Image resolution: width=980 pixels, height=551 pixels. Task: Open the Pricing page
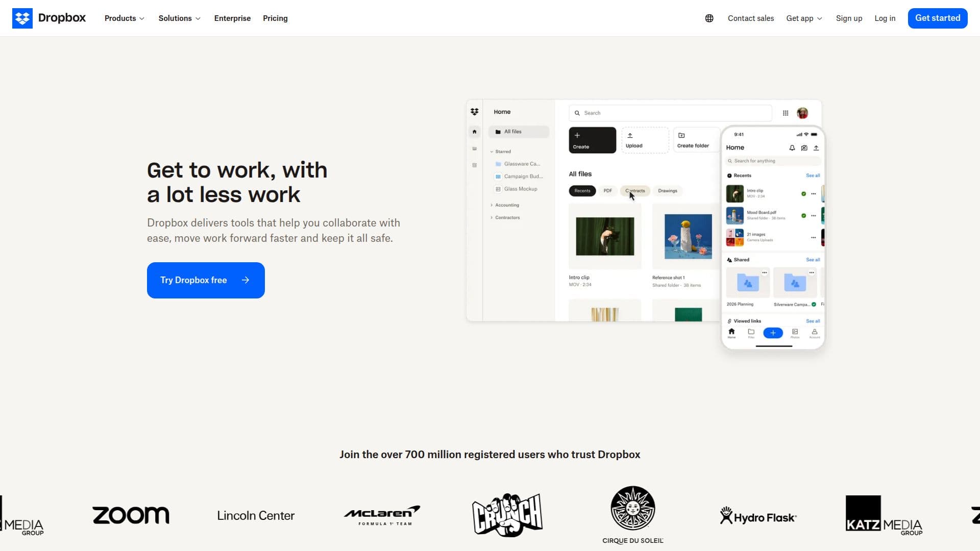(275, 18)
